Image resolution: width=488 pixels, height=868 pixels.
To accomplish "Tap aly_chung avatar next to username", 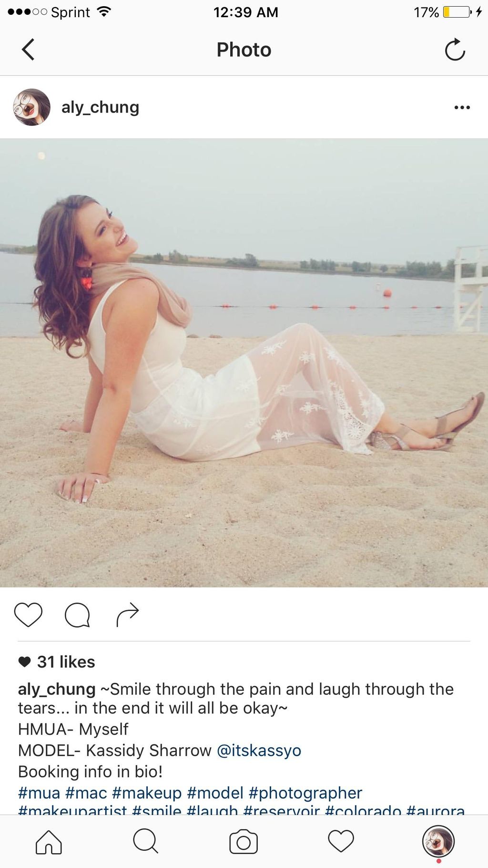I will [x=31, y=107].
